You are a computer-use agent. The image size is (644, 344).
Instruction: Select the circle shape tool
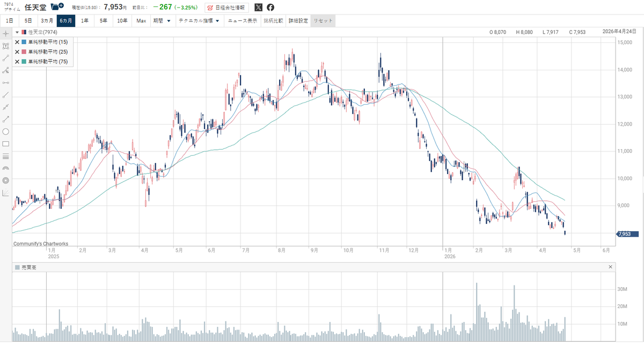coord(6,131)
